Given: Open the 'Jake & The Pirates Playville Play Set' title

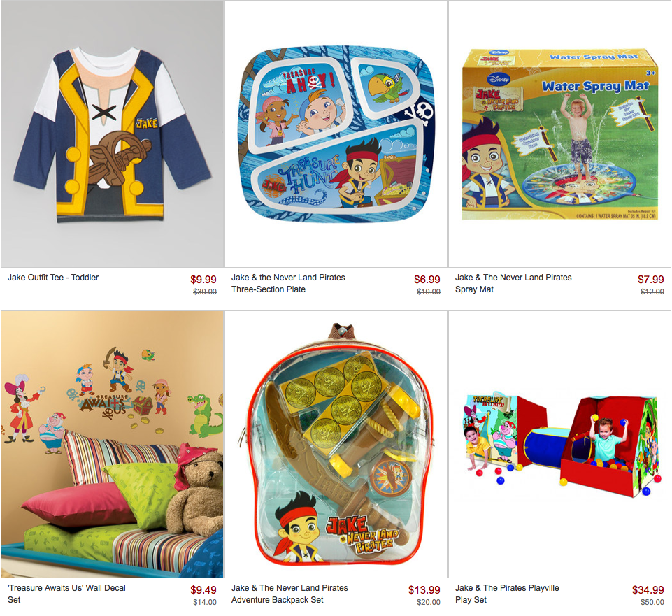Looking at the screenshot, I should pos(507,594).
